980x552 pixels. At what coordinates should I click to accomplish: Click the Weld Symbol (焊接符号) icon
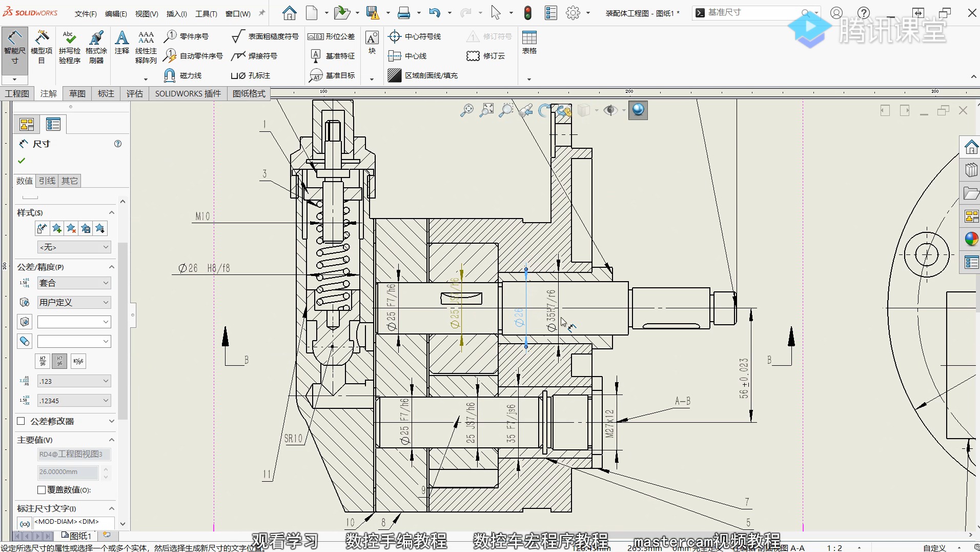click(x=238, y=56)
